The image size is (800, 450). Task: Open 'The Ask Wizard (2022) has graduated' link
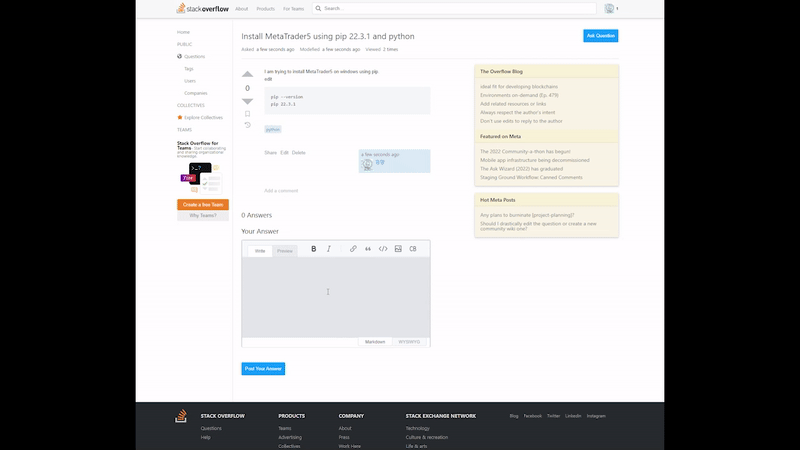point(521,169)
